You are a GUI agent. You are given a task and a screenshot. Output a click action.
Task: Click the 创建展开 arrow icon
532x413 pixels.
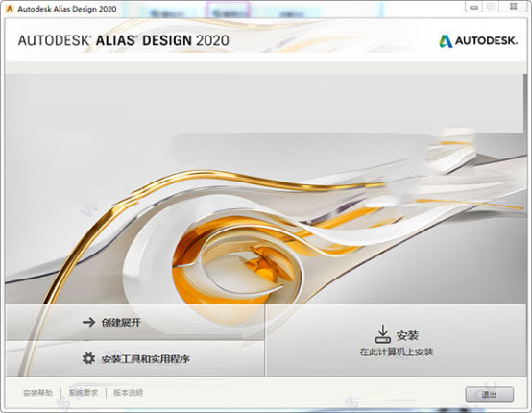pyautogui.click(x=89, y=322)
